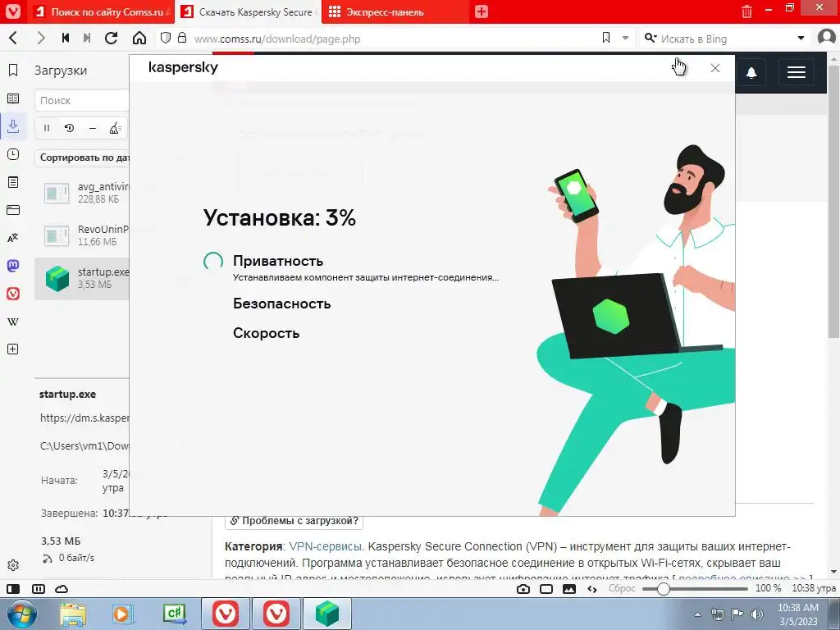Click the address bar URL field
840x630 pixels.
394,39
